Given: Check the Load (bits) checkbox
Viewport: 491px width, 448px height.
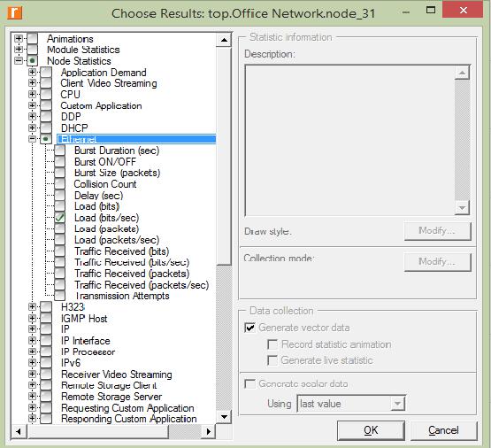Looking at the screenshot, I should [59, 206].
